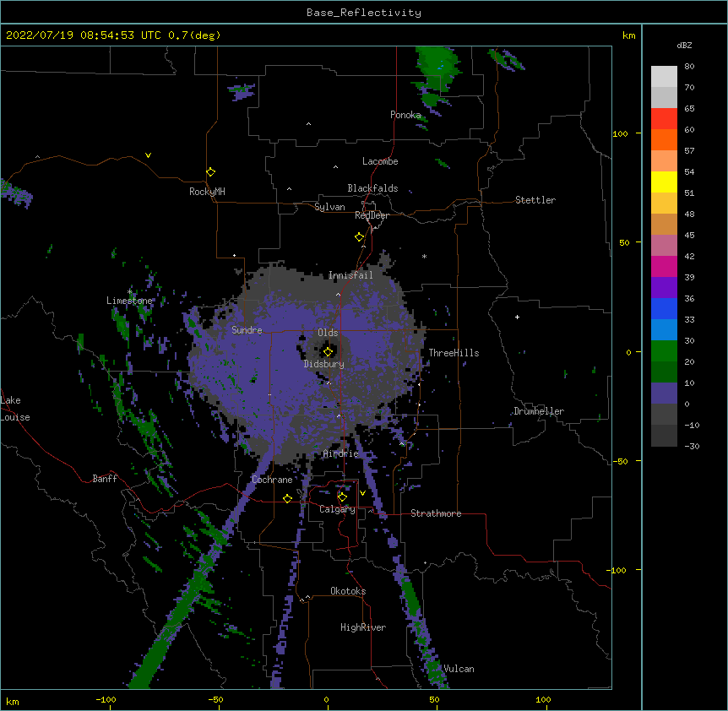This screenshot has height=711, width=728.
Task: Click the Didsbury city label
Action: point(324,364)
